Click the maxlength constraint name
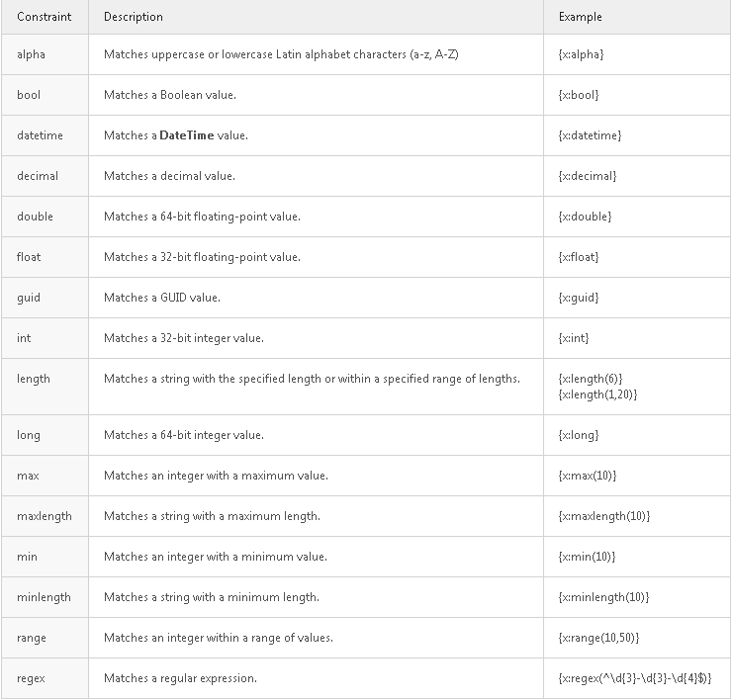 tap(45, 516)
